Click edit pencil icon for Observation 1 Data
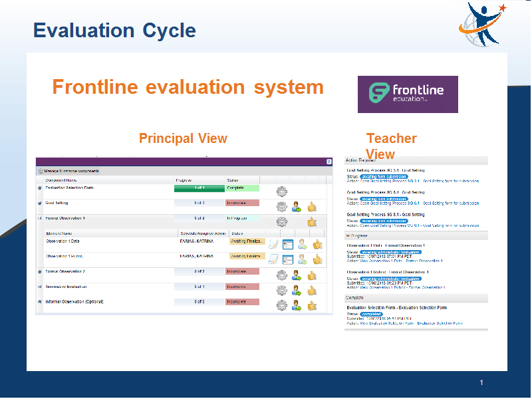532x399 pixels. pyautogui.click(x=273, y=244)
